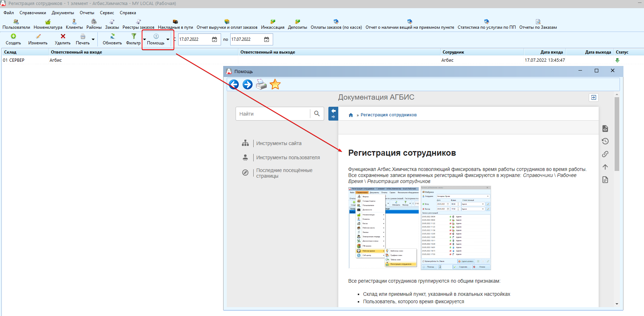
Task: Click the Удалить red cross icon
Action: coord(63,36)
